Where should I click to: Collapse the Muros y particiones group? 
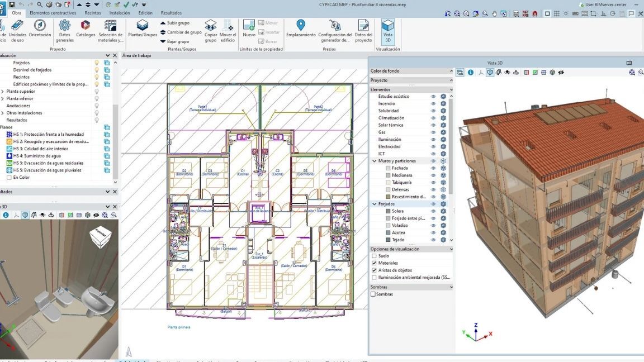tap(375, 161)
